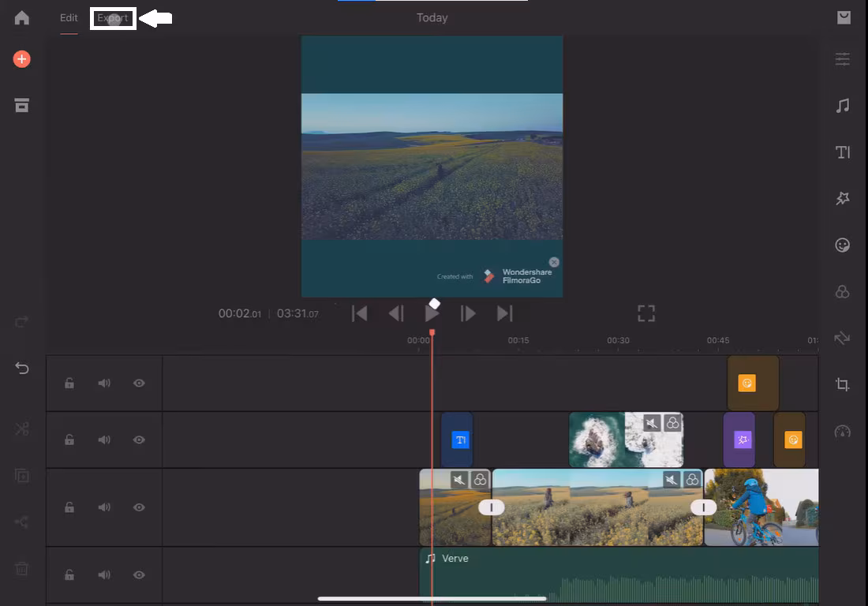Step forward one frame
The height and width of the screenshot is (606, 868).
tap(468, 314)
